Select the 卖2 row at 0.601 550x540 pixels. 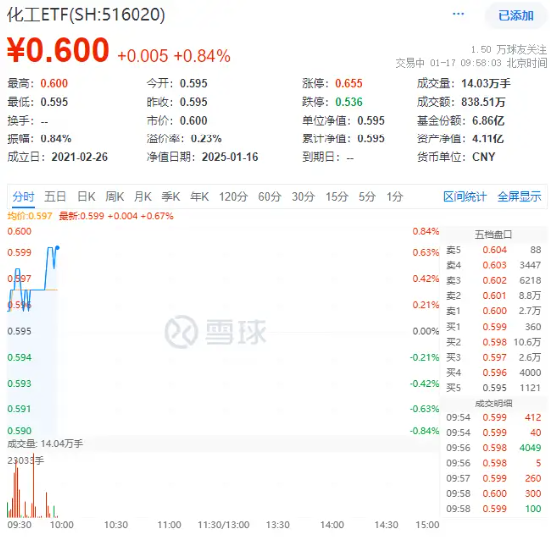click(494, 295)
